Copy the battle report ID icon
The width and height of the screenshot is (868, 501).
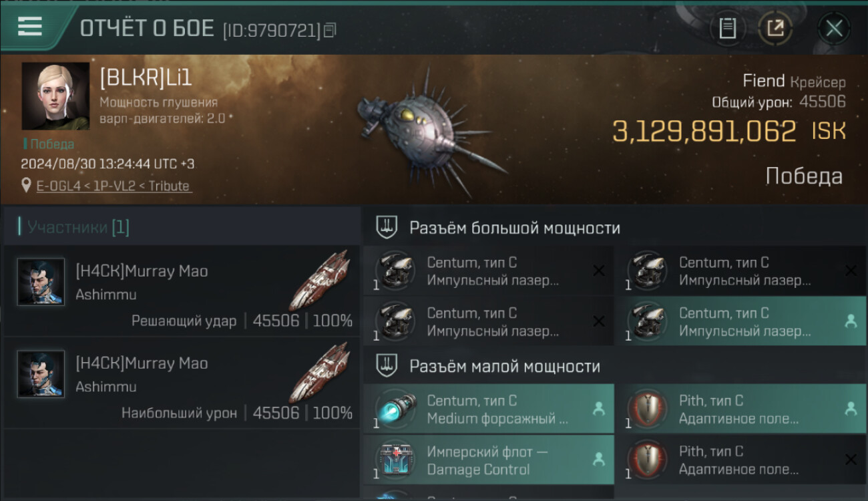click(x=330, y=29)
